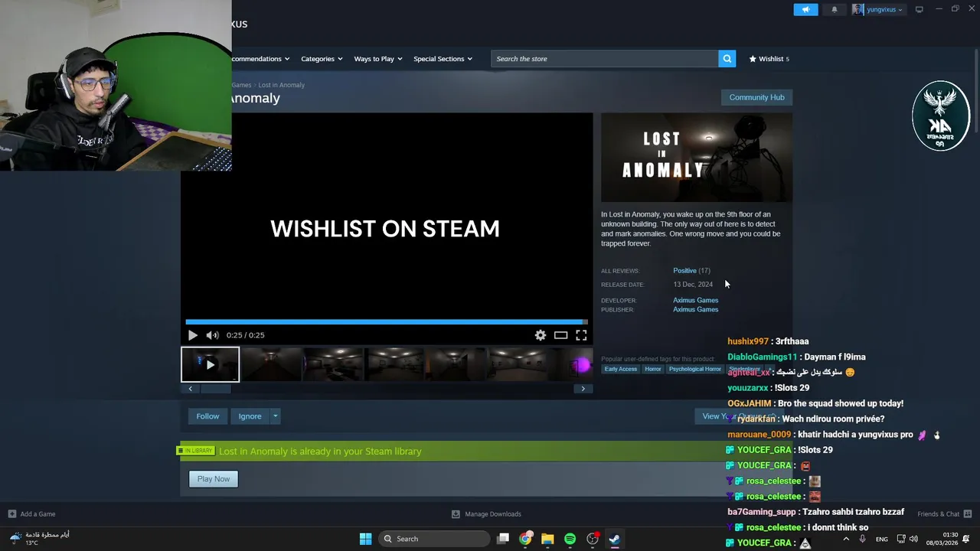Screen dimensions: 980x551
Task: Switch trailer to theater mode
Action: [561, 335]
